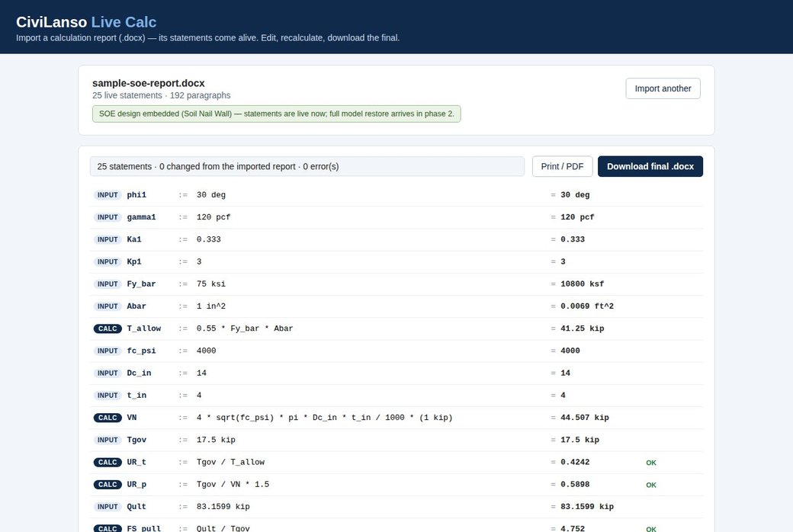793x532 pixels.
Task: Click the result value 0.0069 ft^2
Action: tap(587, 306)
